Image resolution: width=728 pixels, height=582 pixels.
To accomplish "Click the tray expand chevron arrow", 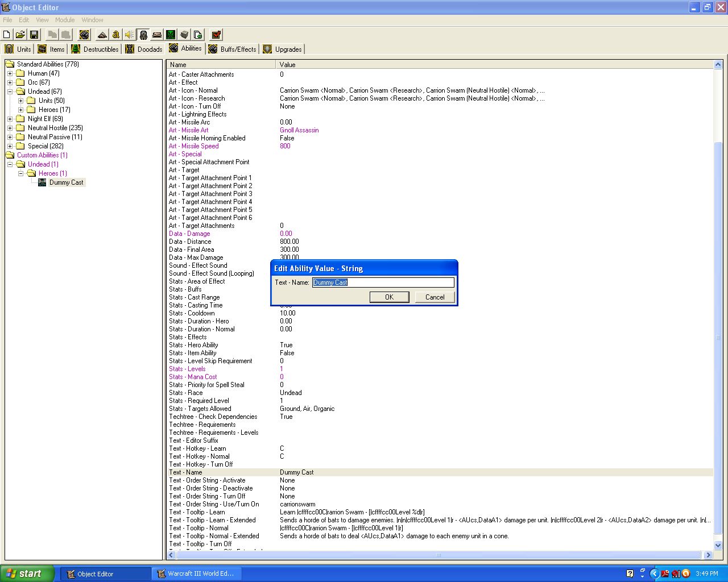I will click(654, 573).
